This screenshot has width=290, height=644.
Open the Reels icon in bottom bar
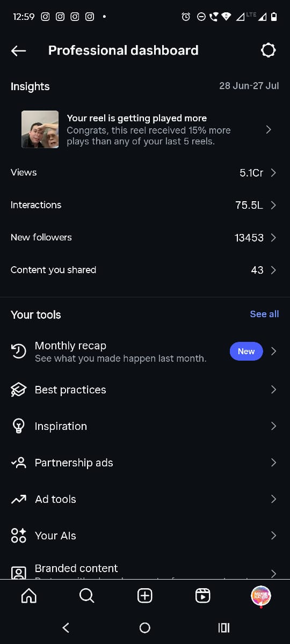pos(202,596)
